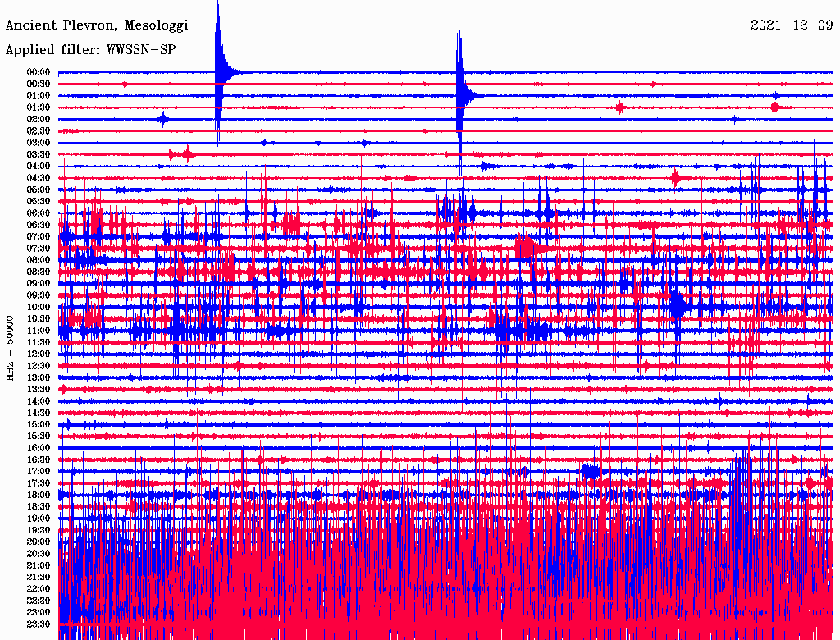Select the 22:00 time label

click(x=39, y=589)
